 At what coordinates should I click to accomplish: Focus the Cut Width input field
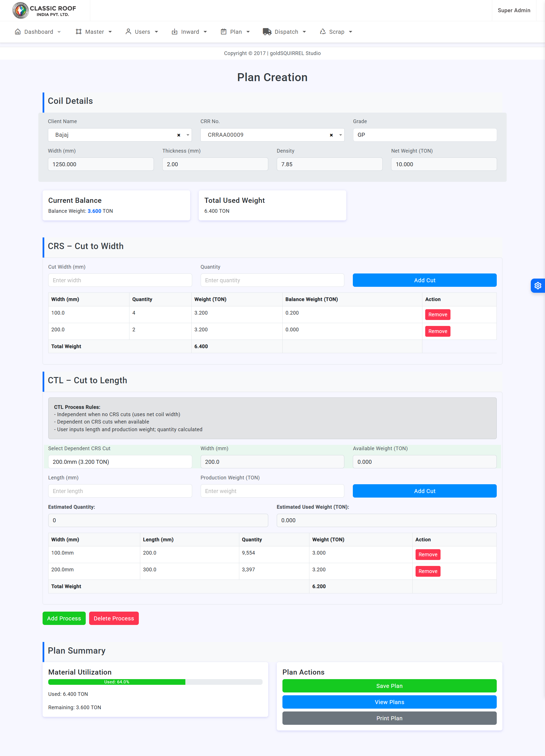120,280
